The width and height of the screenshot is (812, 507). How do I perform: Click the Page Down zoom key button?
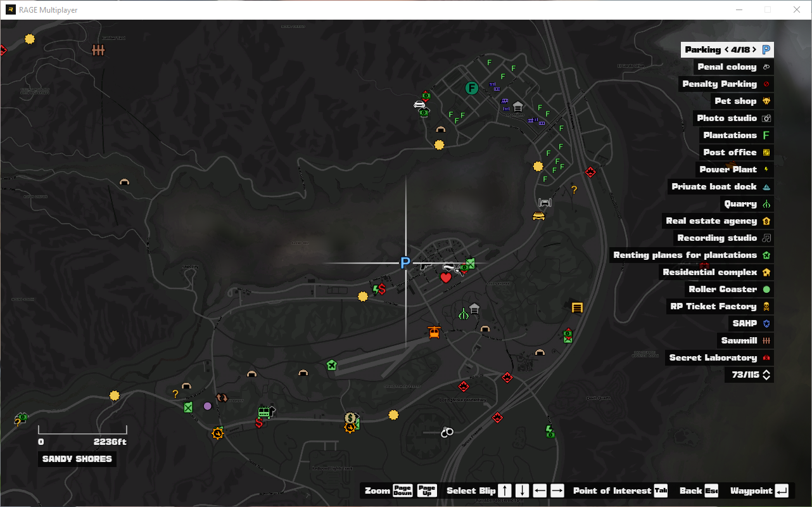point(402,491)
